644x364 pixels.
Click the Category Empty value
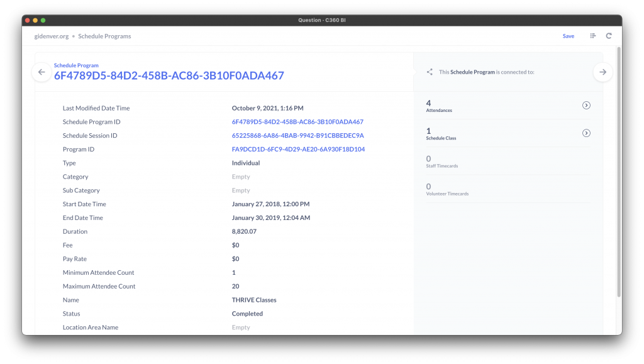(x=241, y=177)
